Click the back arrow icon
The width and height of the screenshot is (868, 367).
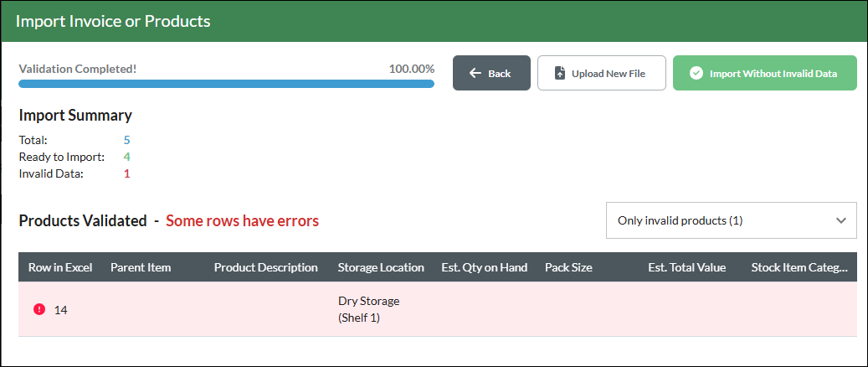point(475,73)
